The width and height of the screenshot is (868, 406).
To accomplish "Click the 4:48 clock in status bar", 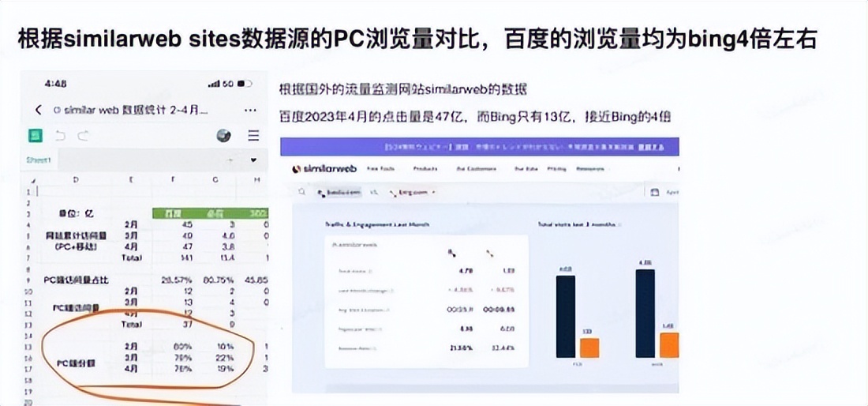I will [x=55, y=84].
